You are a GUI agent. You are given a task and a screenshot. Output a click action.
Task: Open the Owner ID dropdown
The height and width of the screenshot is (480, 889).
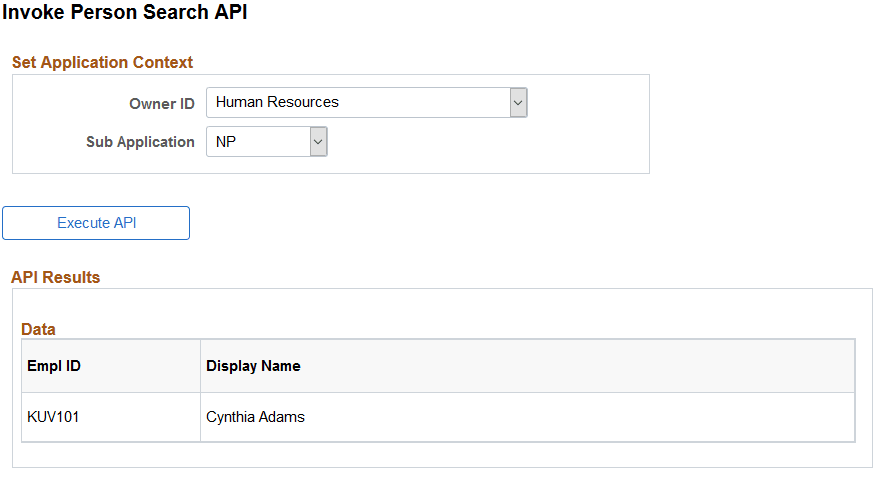click(x=366, y=102)
